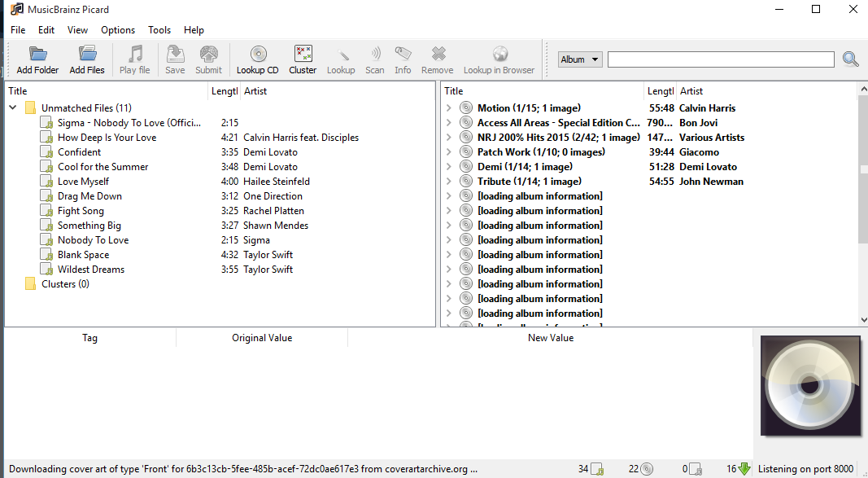
Task: Expand the Demi album entry
Action: (x=449, y=167)
